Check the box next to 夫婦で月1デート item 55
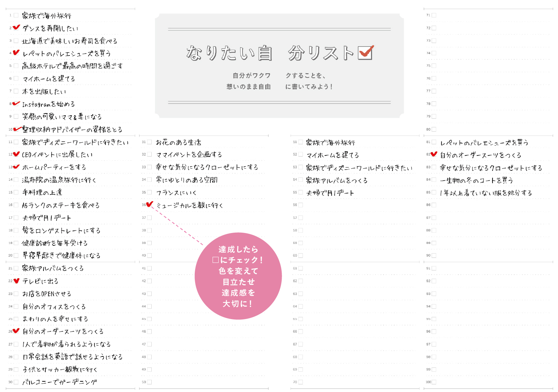 click(300, 192)
